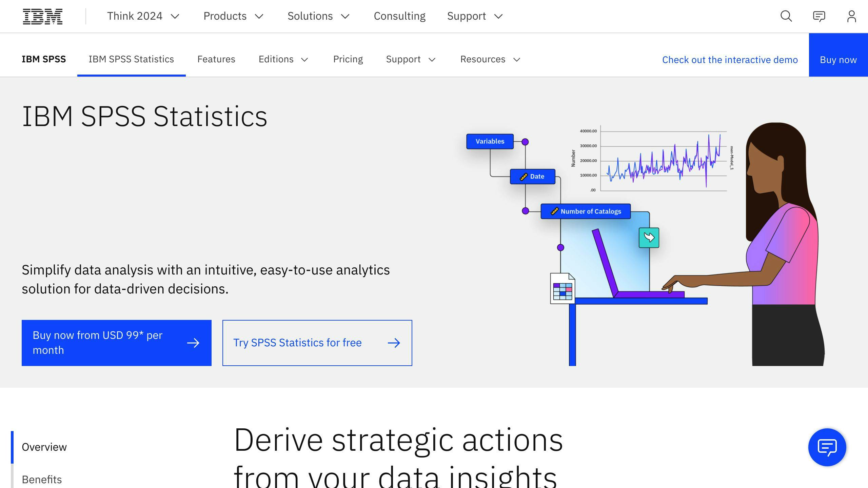The width and height of the screenshot is (868, 488).
Task: Select the IBM SPSS Statistics tab
Action: [x=131, y=59]
